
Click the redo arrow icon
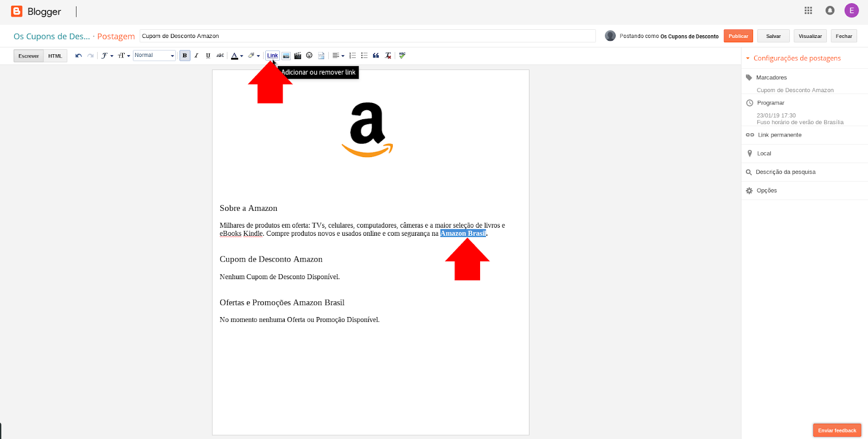pos(91,56)
